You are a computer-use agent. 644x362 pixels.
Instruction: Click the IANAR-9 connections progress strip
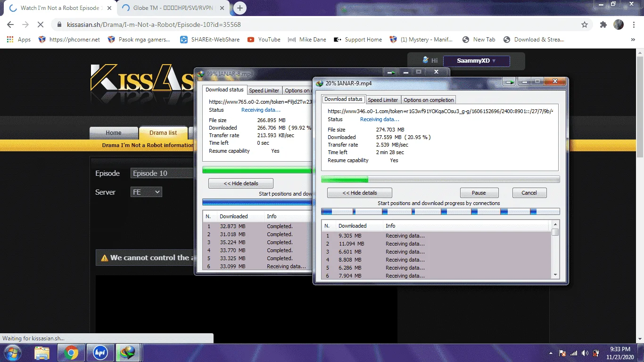click(x=440, y=212)
